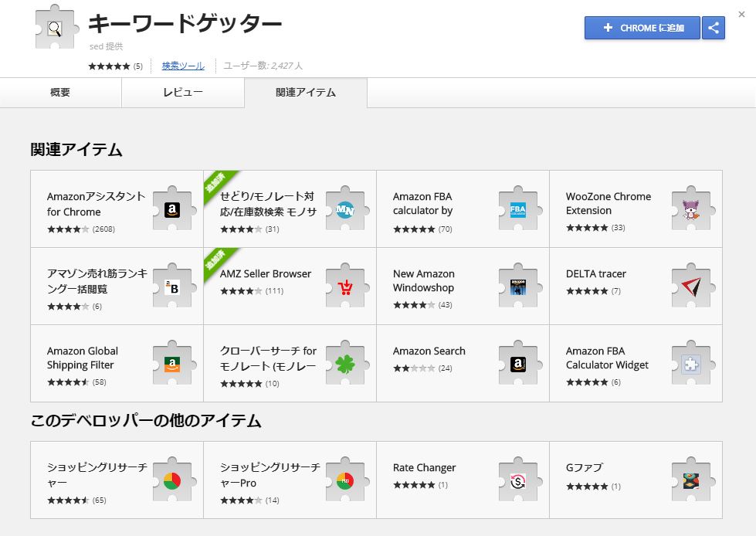Switch to the レビュー tab
The image size is (756, 536).
click(x=183, y=93)
